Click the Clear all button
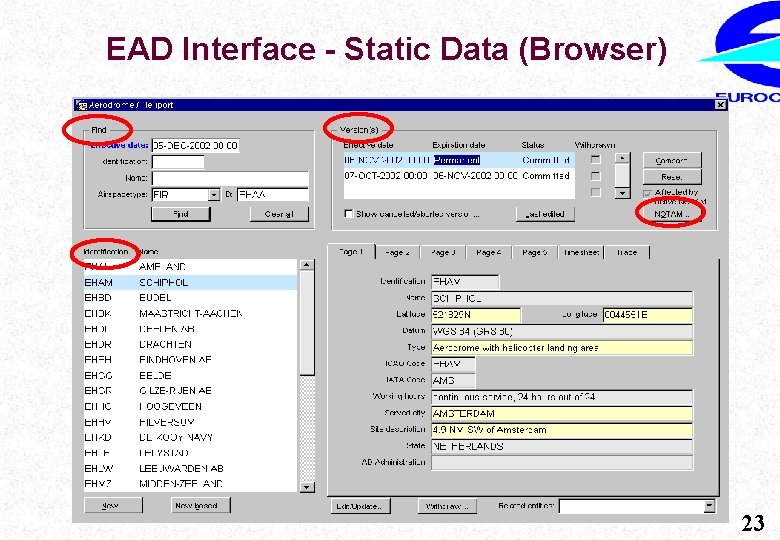Screen dimensions: 780x540 pos(279,214)
